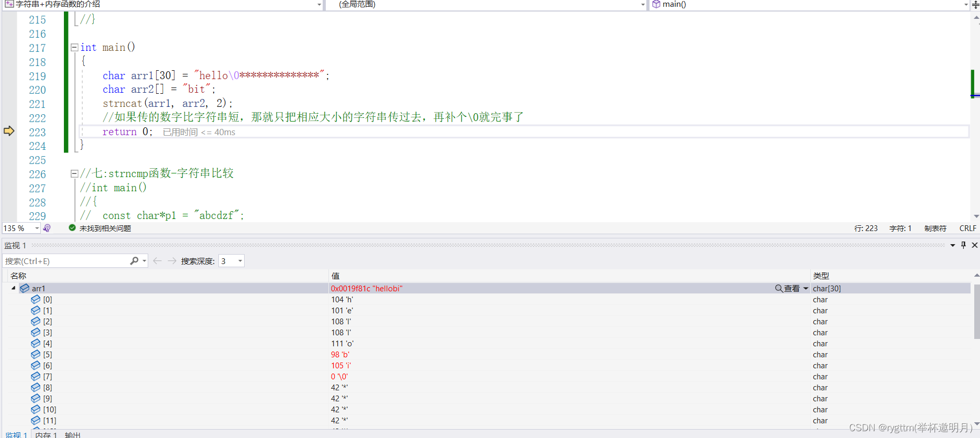Click the cube icon of element [0]
980x438 pixels.
point(36,299)
